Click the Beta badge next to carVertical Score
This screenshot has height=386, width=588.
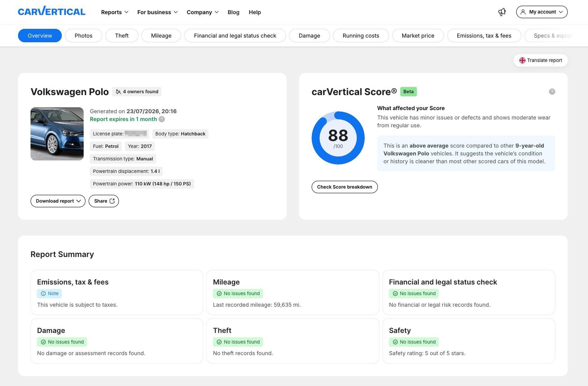(x=408, y=92)
